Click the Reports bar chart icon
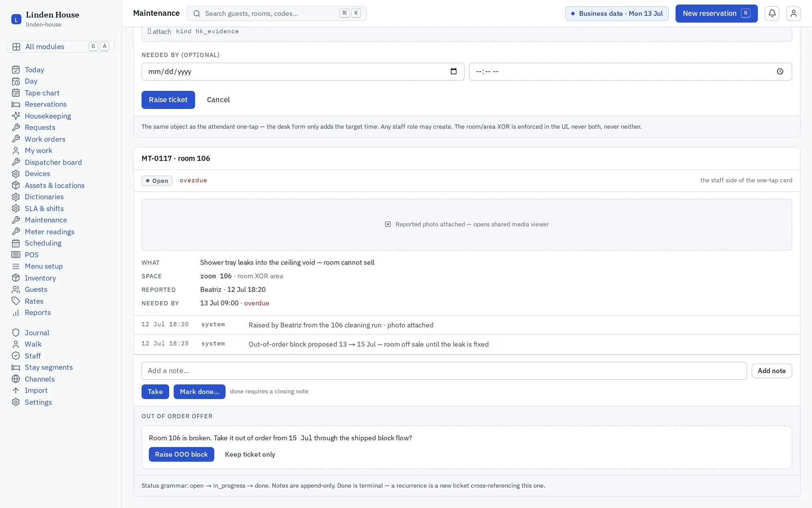The image size is (812, 508). tap(16, 313)
